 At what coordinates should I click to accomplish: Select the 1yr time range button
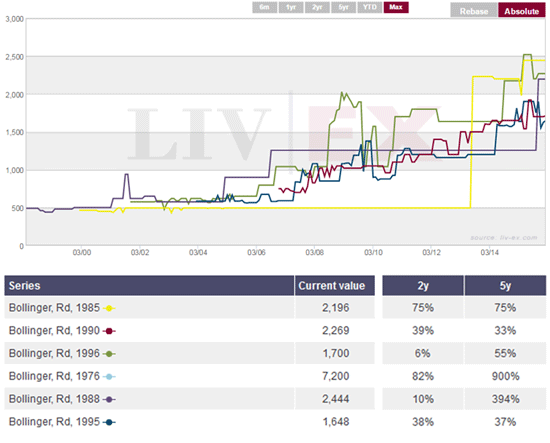pyautogui.click(x=291, y=7)
